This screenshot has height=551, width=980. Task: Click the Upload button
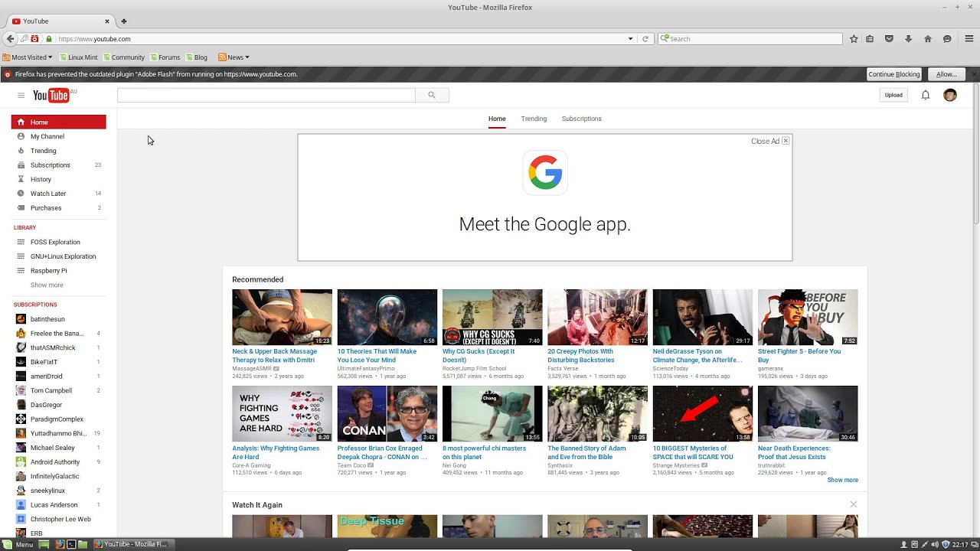(x=893, y=95)
